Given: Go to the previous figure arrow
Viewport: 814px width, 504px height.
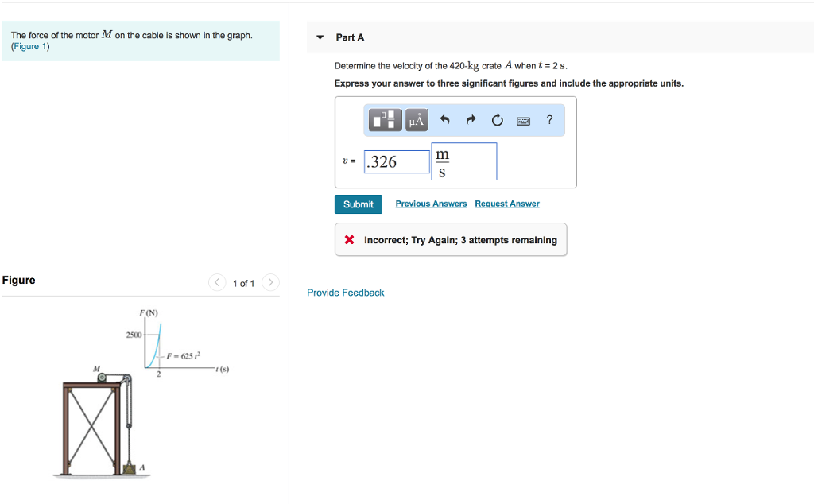Looking at the screenshot, I should pyautogui.click(x=217, y=283).
